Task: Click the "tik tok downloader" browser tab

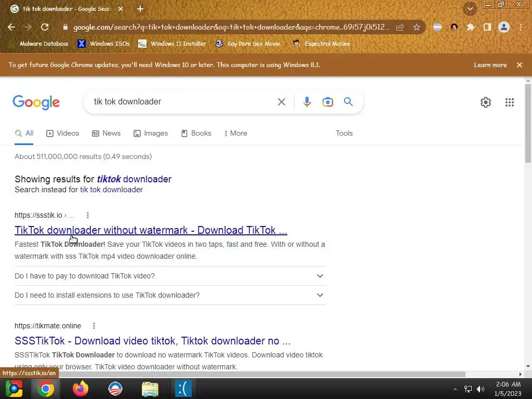Action: point(66,9)
